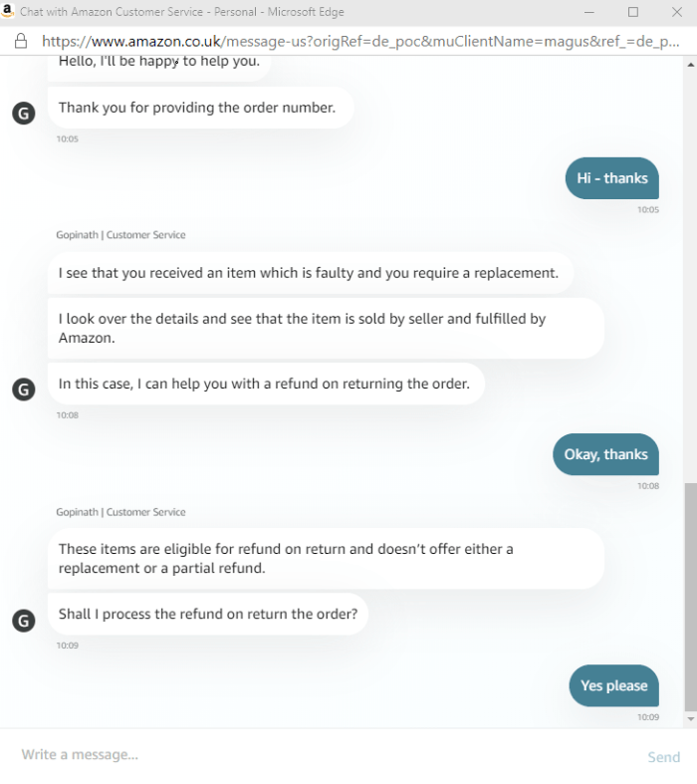
Task: Click the 'sold by seller' message bubble
Action: [326, 328]
